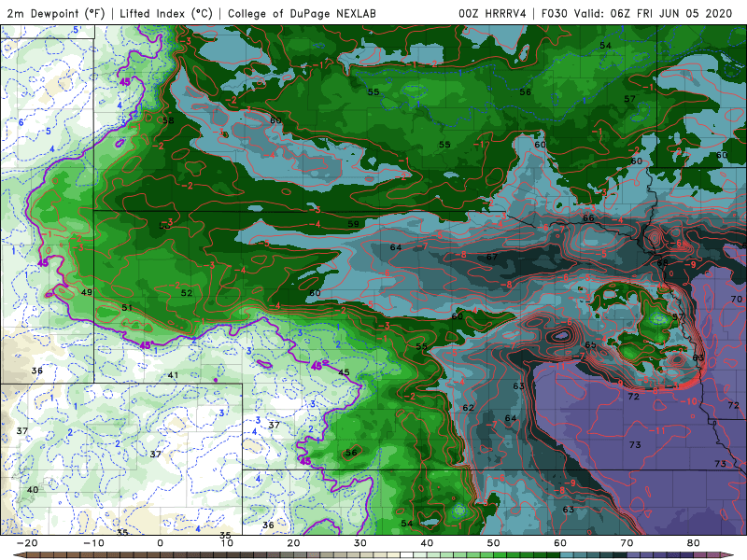Click the dewpoint value 68 on the map

point(663,263)
